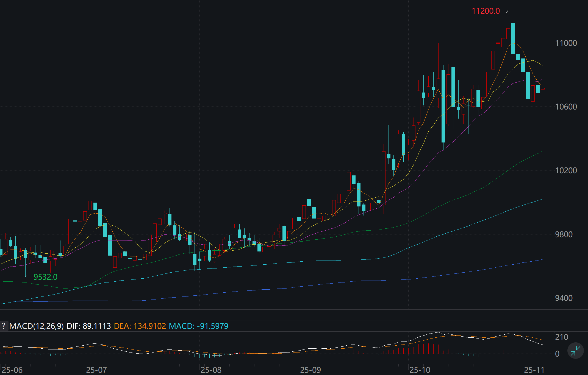
Task: Click the cyan MACD: -91.5979 label
Action: click(198, 326)
